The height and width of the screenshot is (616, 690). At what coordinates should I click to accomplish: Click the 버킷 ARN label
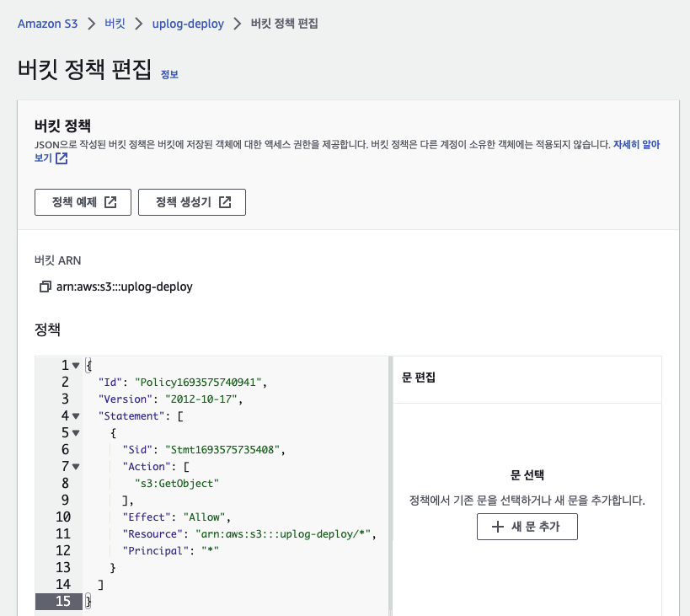coord(57,260)
